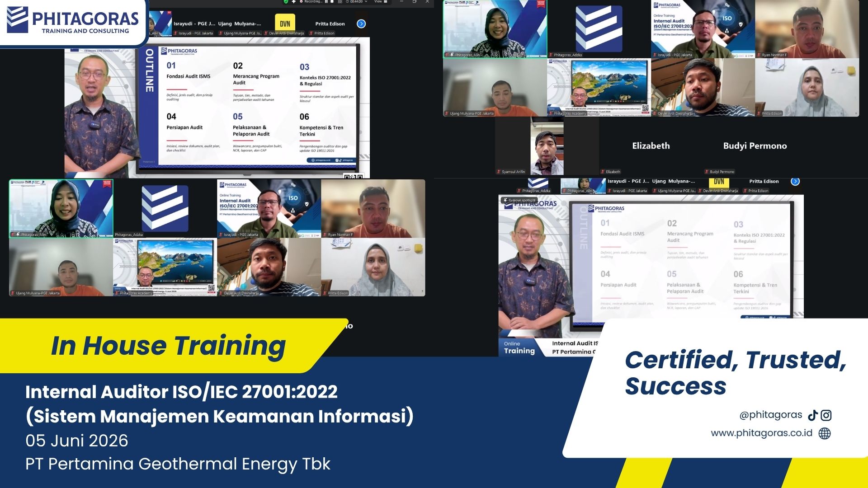Viewport: 868px width, 488px height.
Task: Click the In House Training heading
Action: coord(168,346)
